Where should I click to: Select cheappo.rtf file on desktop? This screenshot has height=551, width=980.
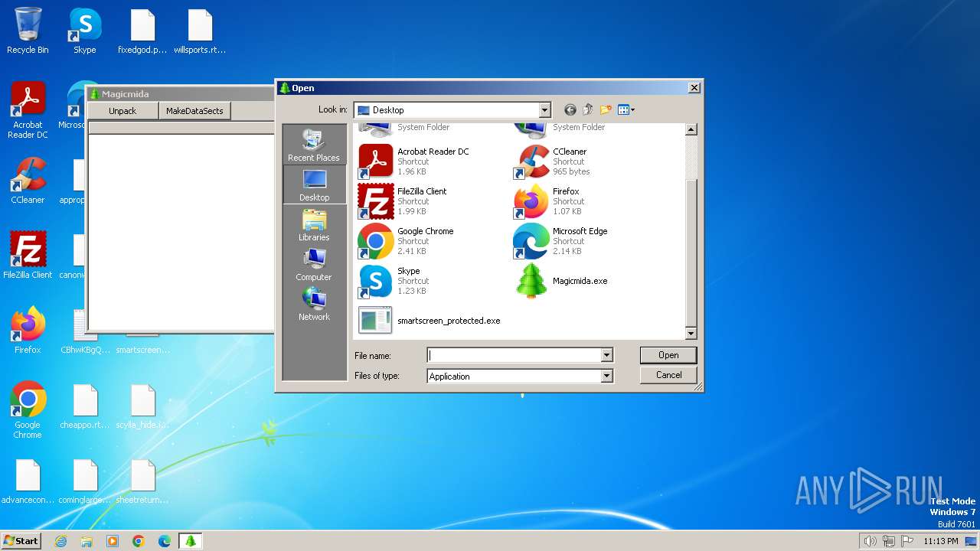[85, 406]
